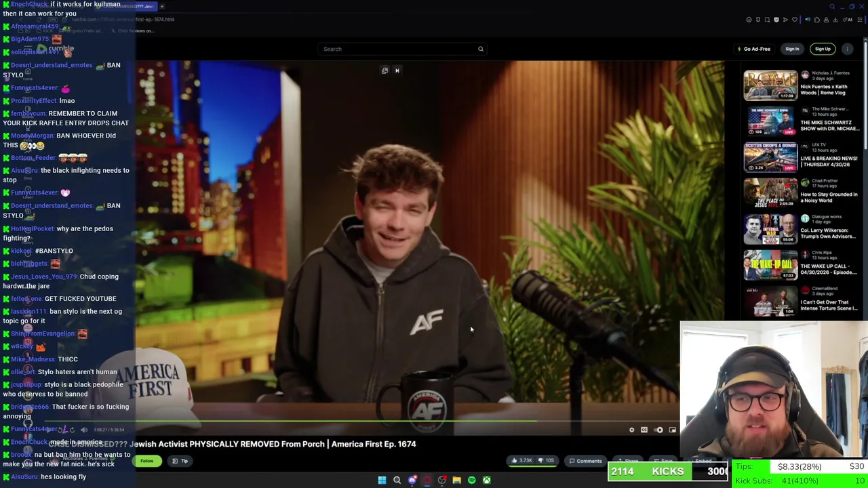
Task: Open the Xbox app from the taskbar
Action: (x=487, y=480)
